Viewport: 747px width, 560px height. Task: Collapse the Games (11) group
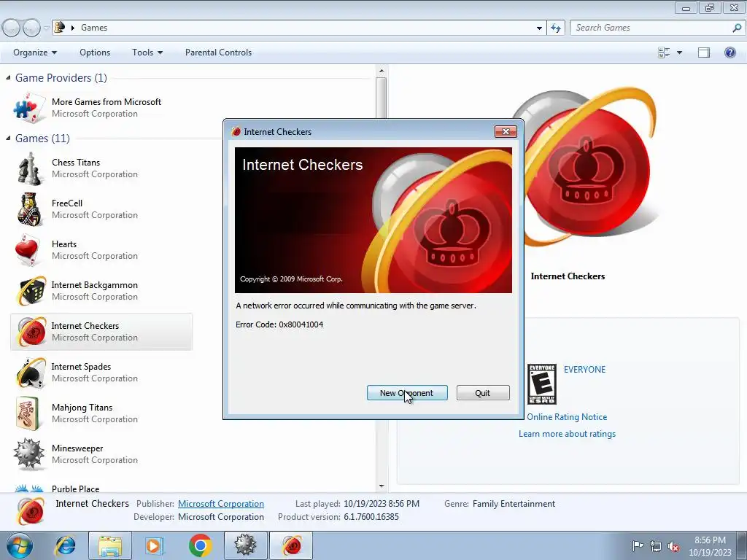click(8, 138)
